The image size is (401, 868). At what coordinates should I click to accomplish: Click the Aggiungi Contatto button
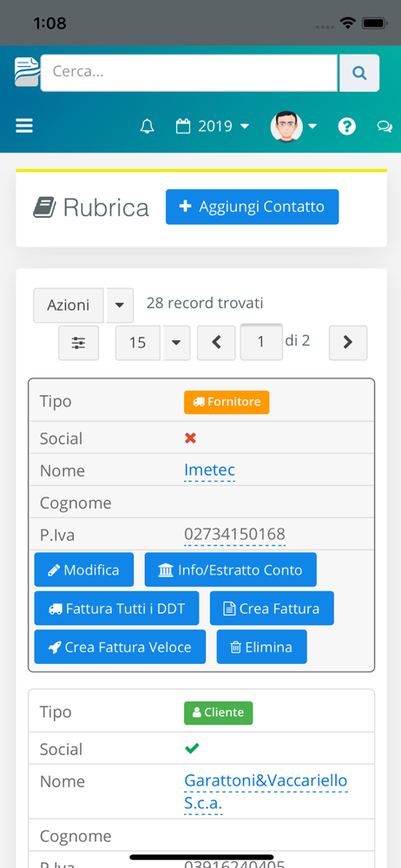(x=252, y=207)
